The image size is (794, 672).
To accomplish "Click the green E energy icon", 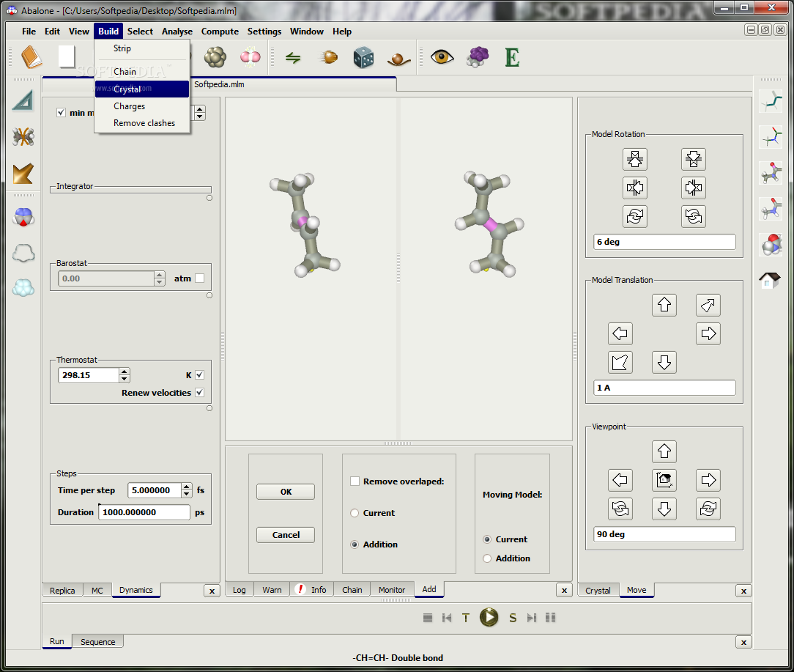I will [x=512, y=57].
